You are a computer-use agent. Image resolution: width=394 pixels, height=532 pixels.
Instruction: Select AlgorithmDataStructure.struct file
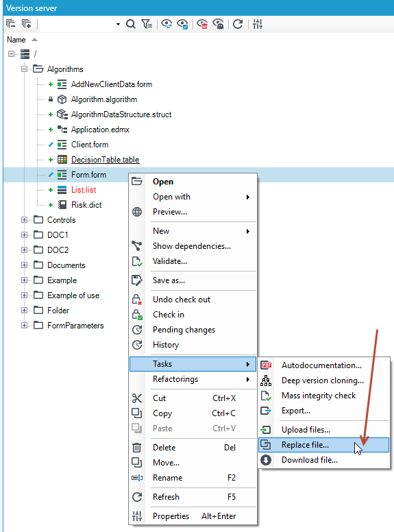[x=121, y=114]
